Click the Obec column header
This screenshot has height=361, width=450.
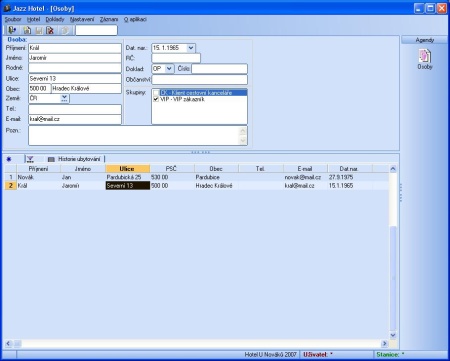216,169
